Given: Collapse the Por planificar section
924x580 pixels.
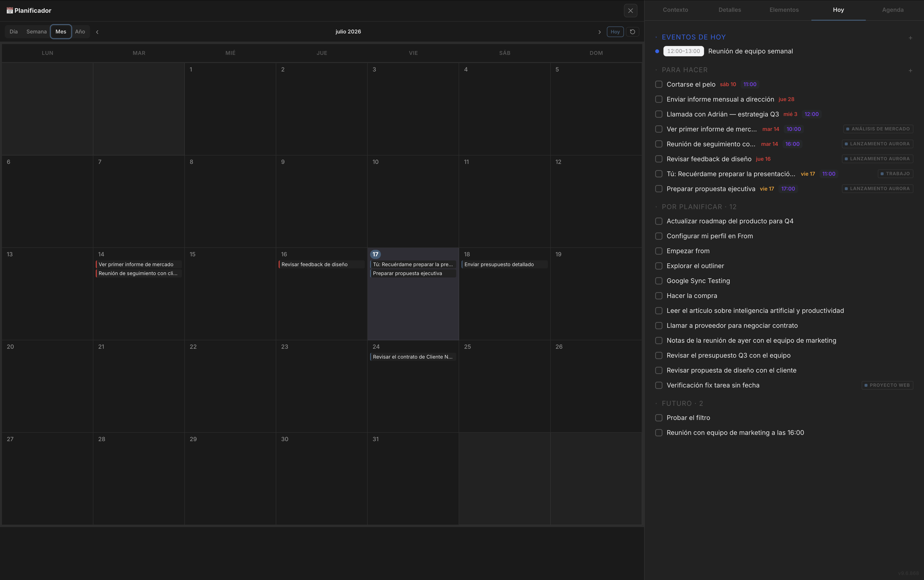Looking at the screenshot, I should [x=699, y=207].
